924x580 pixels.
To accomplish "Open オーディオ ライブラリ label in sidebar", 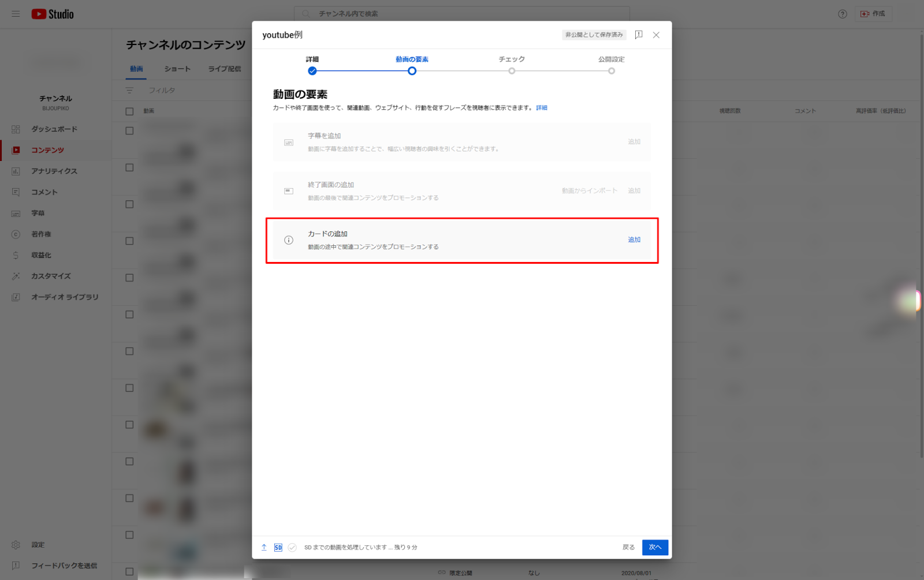I will [65, 297].
